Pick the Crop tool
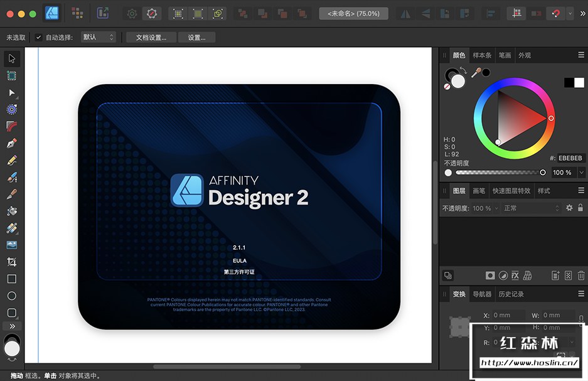This screenshot has height=381, width=588. (11, 262)
